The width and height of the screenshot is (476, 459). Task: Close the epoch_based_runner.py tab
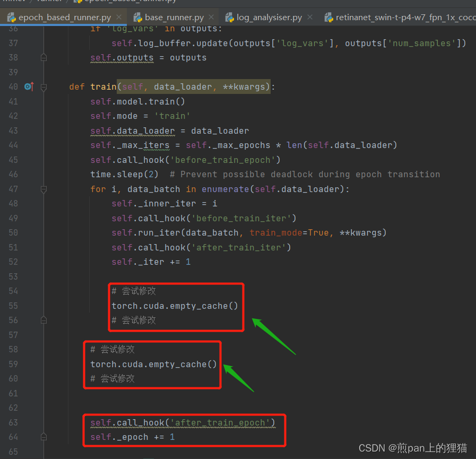[119, 17]
